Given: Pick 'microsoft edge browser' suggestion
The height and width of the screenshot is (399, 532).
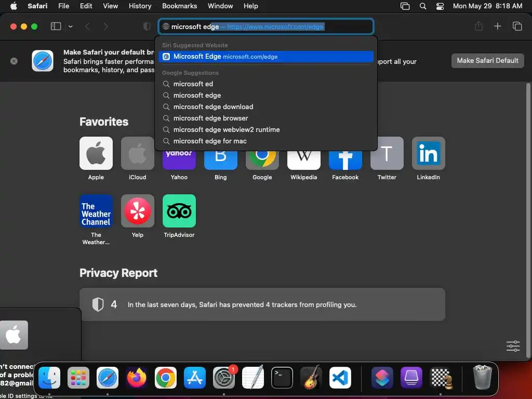Looking at the screenshot, I should click(266, 118).
